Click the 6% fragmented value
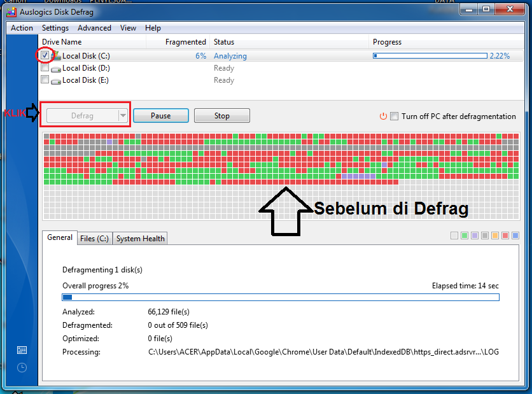This screenshot has height=394, width=532. 200,55
